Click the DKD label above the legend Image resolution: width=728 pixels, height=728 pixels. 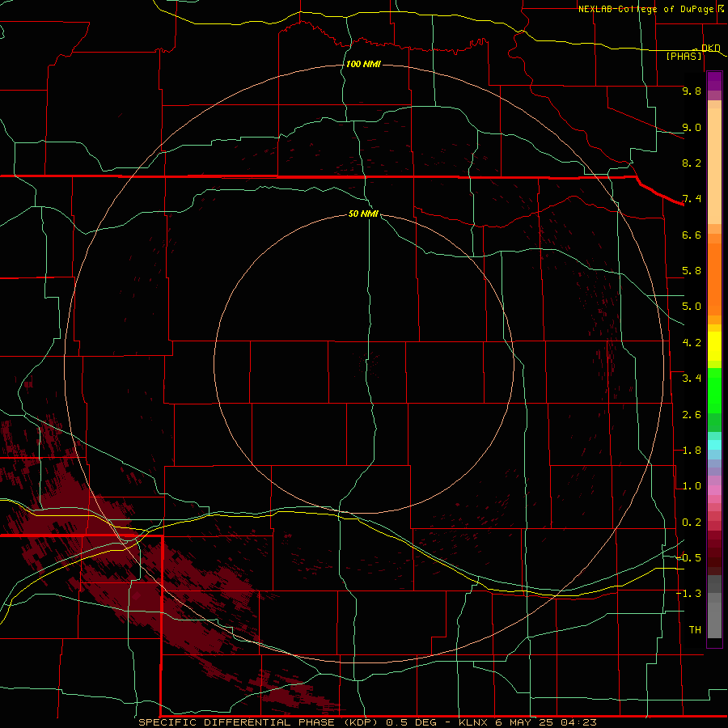pyautogui.click(x=710, y=48)
